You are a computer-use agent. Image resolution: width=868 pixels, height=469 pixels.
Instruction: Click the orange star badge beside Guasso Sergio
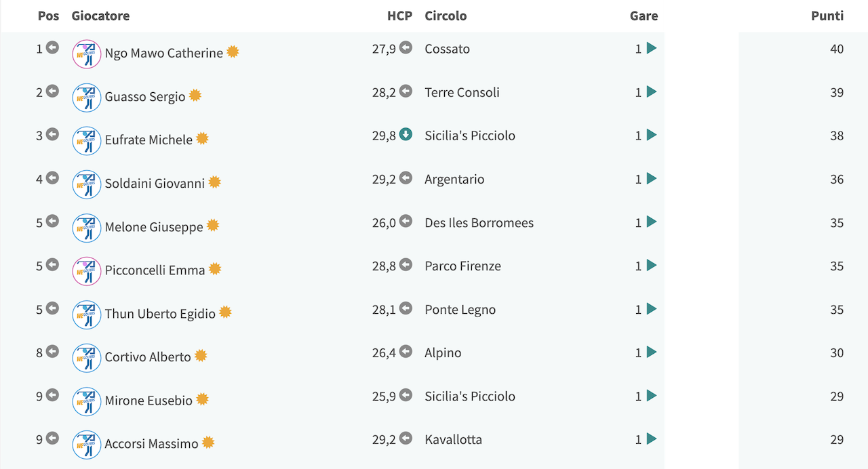point(195,95)
